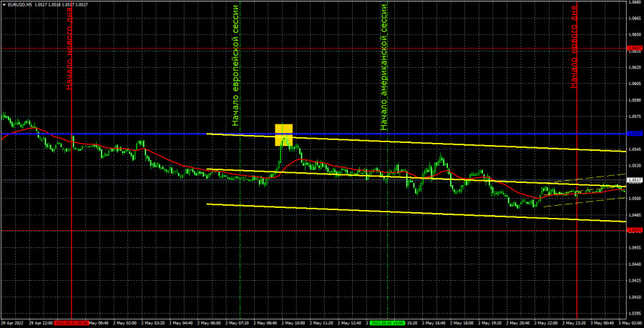Screen dimensions: 644x328
Task: Click the yellow highlighted signal square
Action: point(284,134)
